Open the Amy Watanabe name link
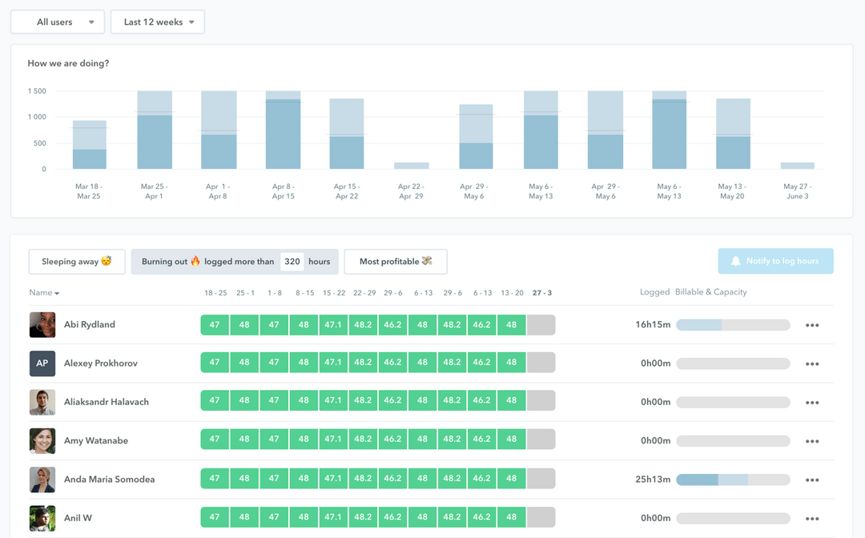This screenshot has width=865, height=538. (x=96, y=441)
